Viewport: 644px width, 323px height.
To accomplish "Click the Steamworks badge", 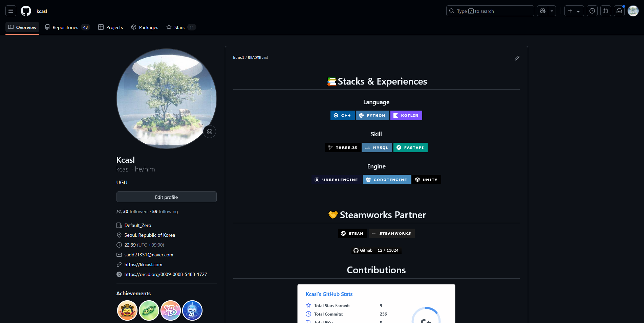I will 392,233.
